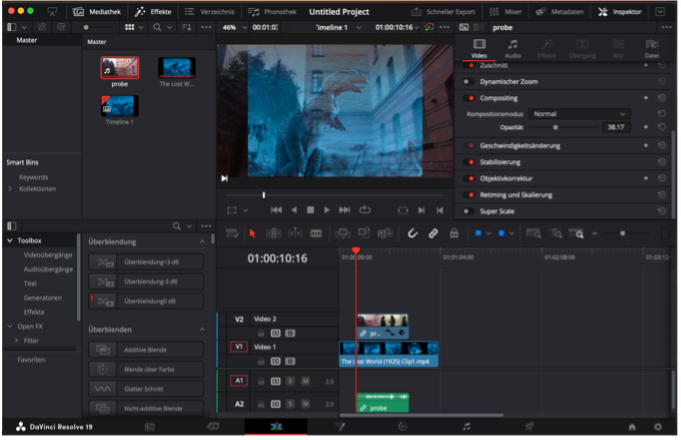Click Schneller Export button
The height and width of the screenshot is (440, 681).
[443, 12]
